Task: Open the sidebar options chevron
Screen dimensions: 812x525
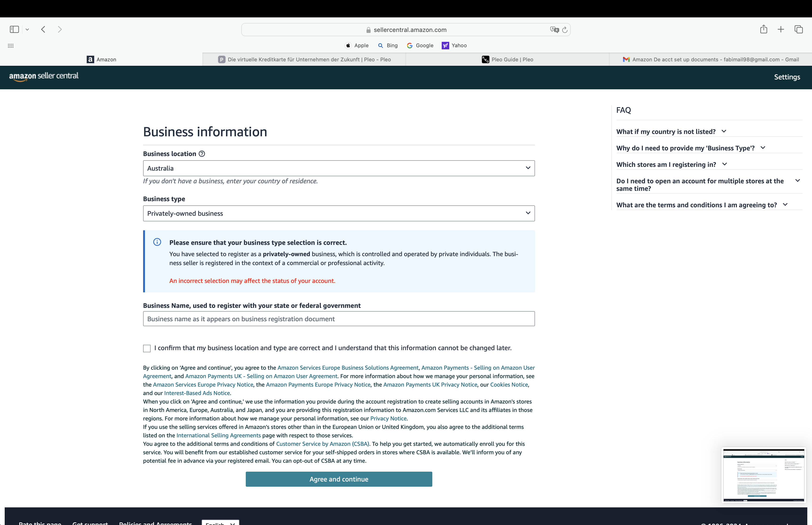Action: click(x=27, y=30)
